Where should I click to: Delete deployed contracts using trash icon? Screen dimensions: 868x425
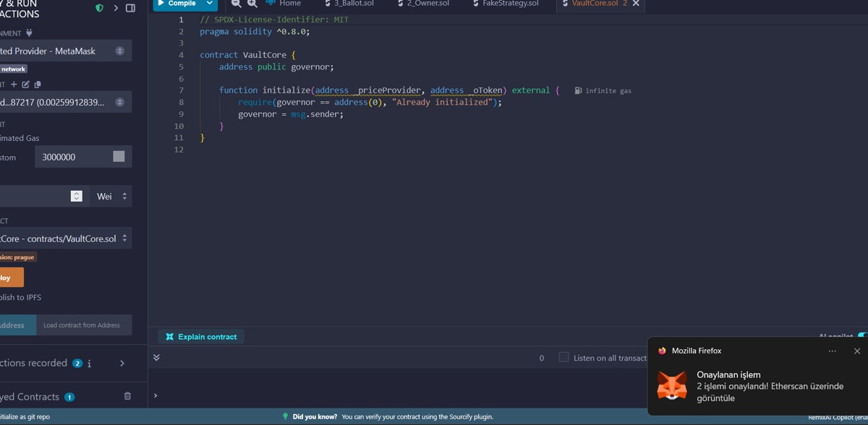click(127, 396)
